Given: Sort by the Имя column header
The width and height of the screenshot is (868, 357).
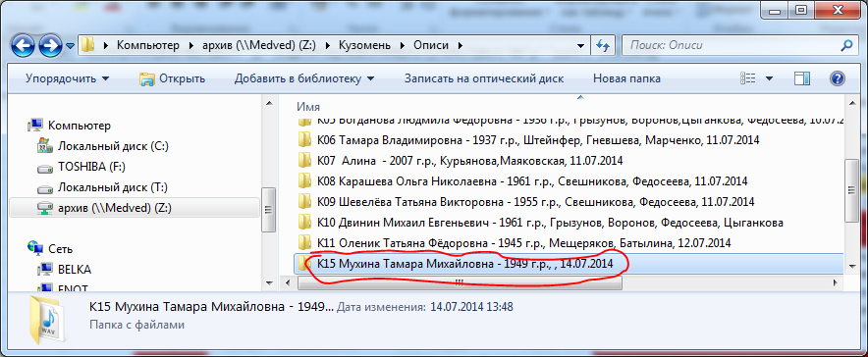Looking at the screenshot, I should click(308, 107).
